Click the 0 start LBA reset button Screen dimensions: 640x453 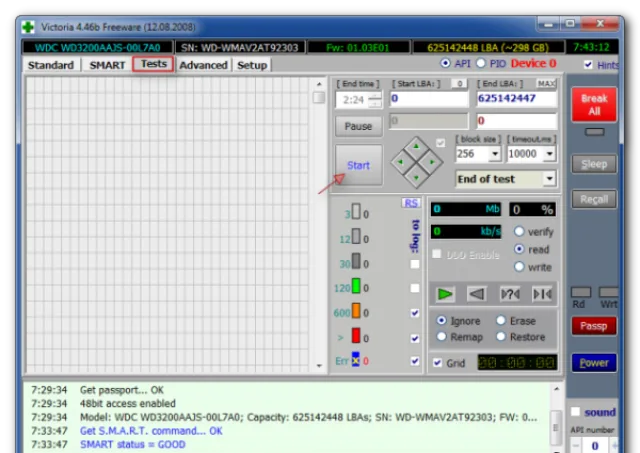[x=460, y=84]
